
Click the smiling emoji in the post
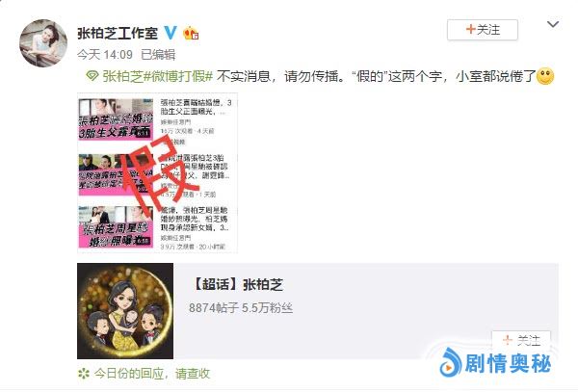point(545,76)
